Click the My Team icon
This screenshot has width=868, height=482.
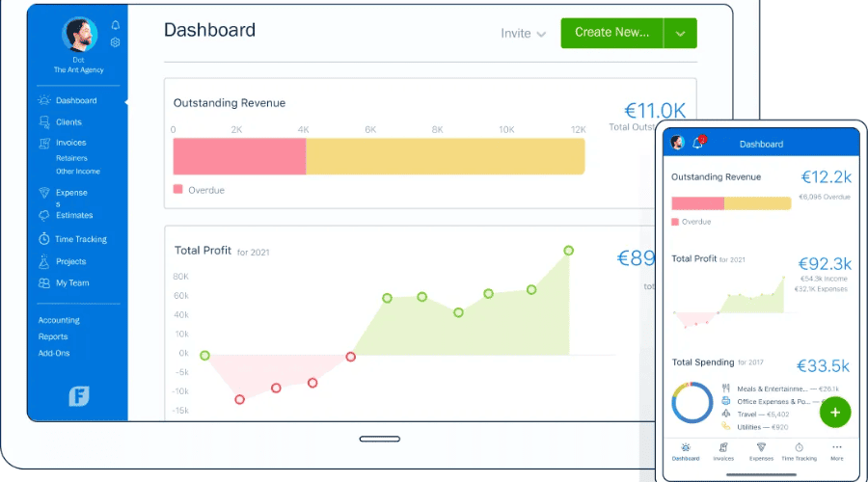point(44,283)
